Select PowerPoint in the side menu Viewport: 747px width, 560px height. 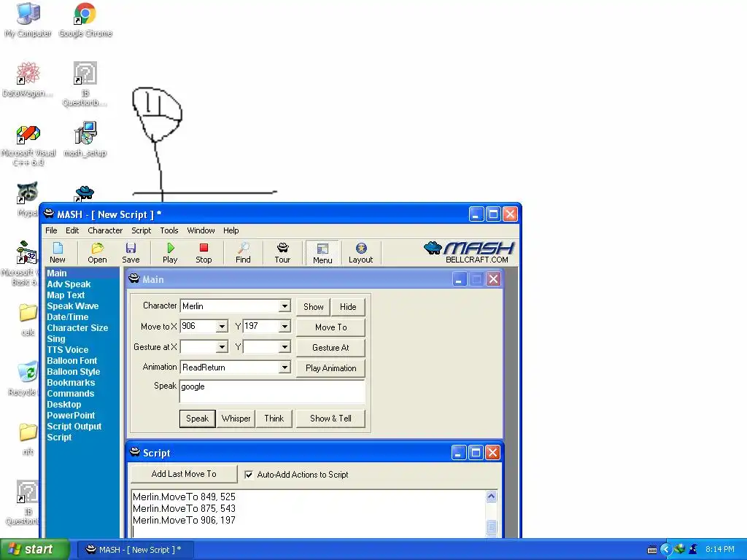click(71, 416)
